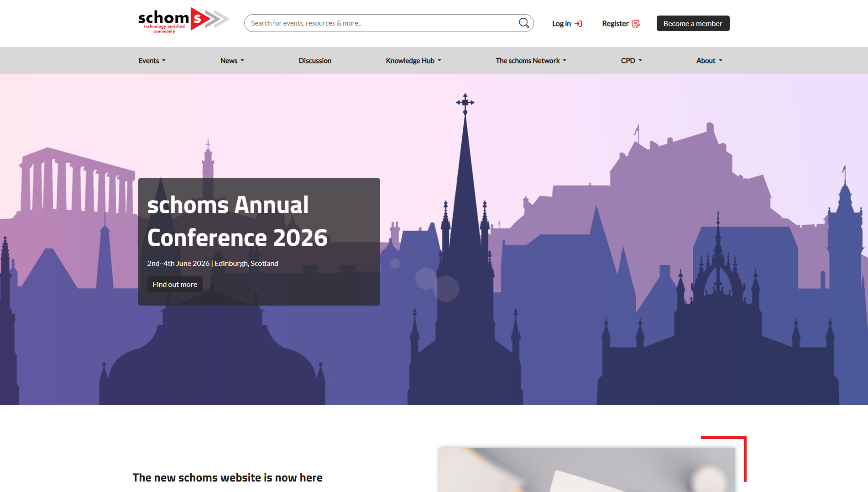The image size is (868, 492).
Task: Click the schoms Annual Conference 2026 heading
Action: coord(237,221)
